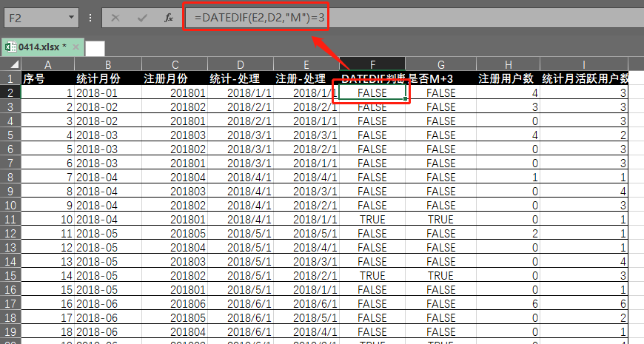Viewport: 644px width, 344px height.
Task: Click cell A16 with value 15
Action: coord(47,289)
